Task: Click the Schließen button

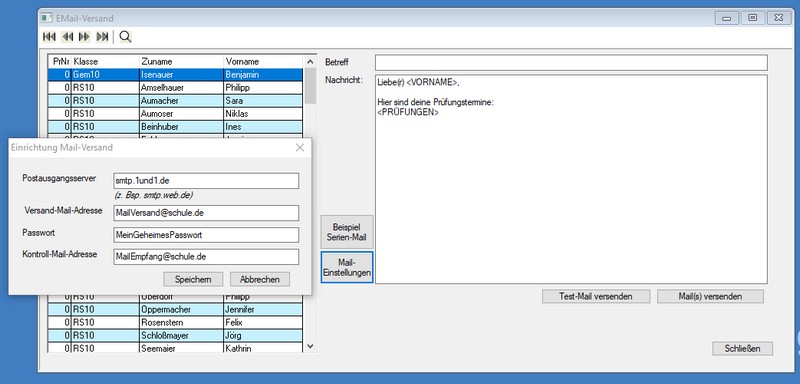Action: point(742,348)
